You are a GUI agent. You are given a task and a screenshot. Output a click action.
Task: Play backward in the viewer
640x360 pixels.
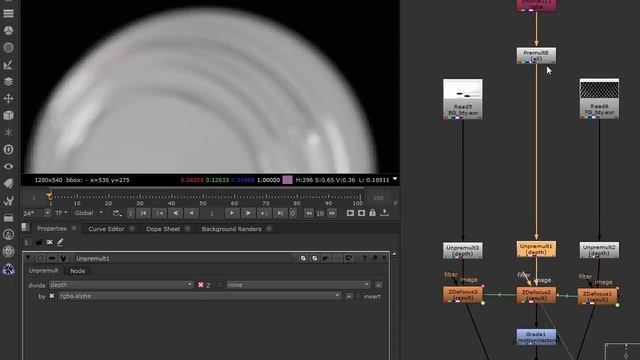click(x=175, y=213)
